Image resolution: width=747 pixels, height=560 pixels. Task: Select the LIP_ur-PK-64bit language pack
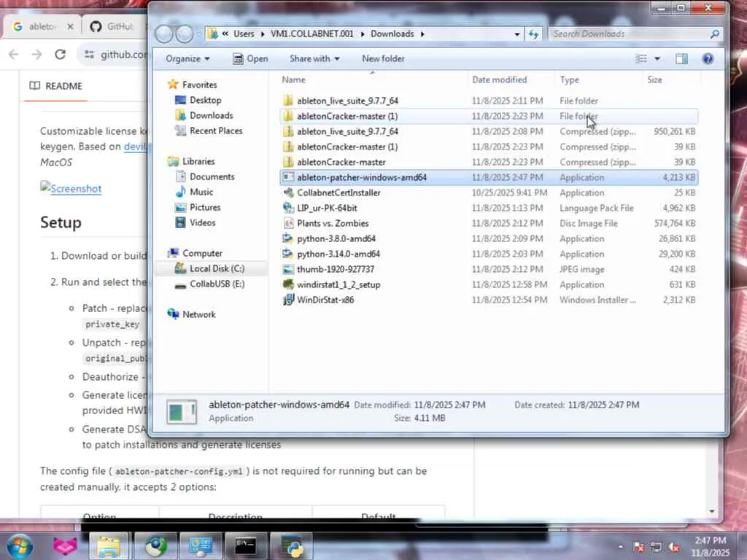(x=489, y=208)
